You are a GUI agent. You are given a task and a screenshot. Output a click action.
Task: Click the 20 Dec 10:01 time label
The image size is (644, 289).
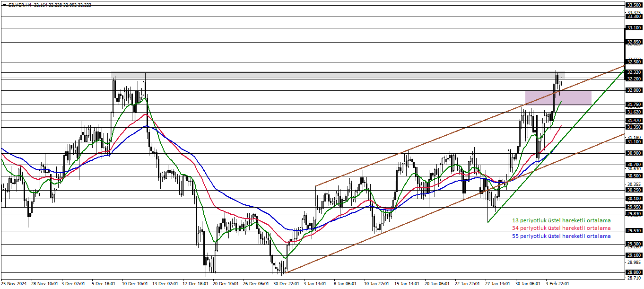tap(226, 284)
